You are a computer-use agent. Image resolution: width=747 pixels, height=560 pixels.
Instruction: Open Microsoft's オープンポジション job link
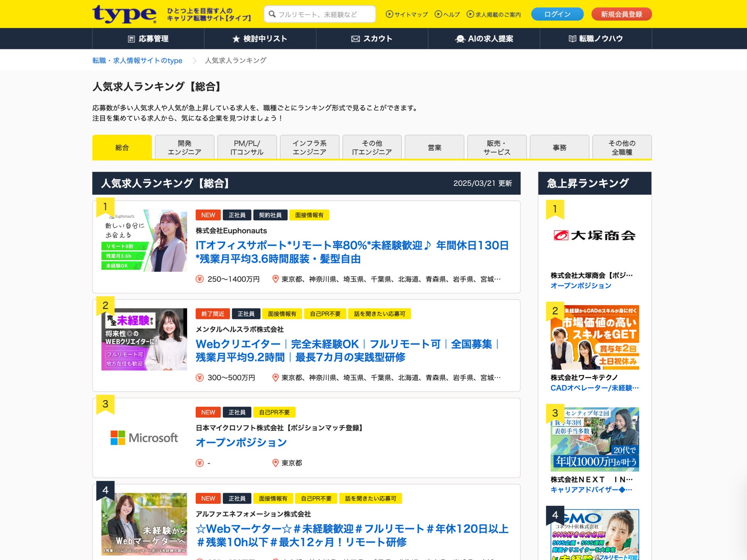point(241,443)
